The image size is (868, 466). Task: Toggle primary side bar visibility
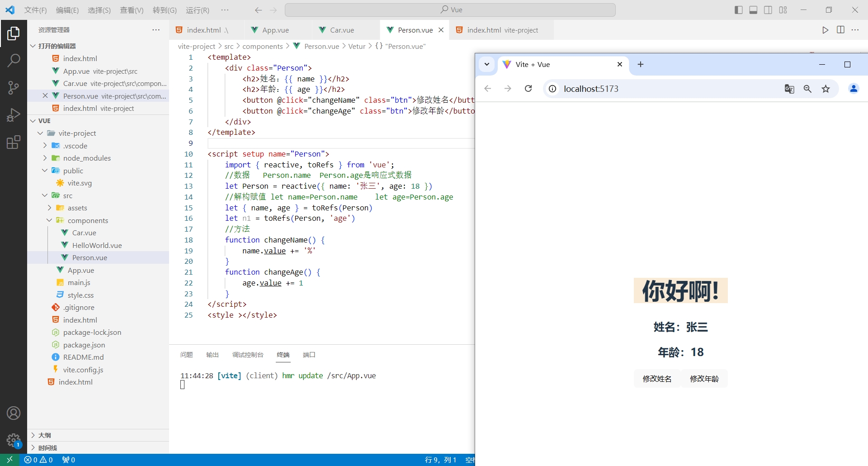tap(739, 10)
